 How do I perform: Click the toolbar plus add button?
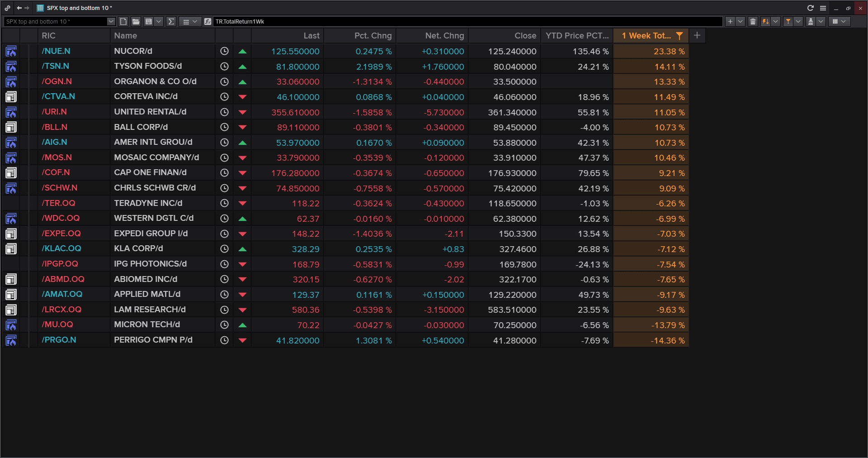(730, 21)
